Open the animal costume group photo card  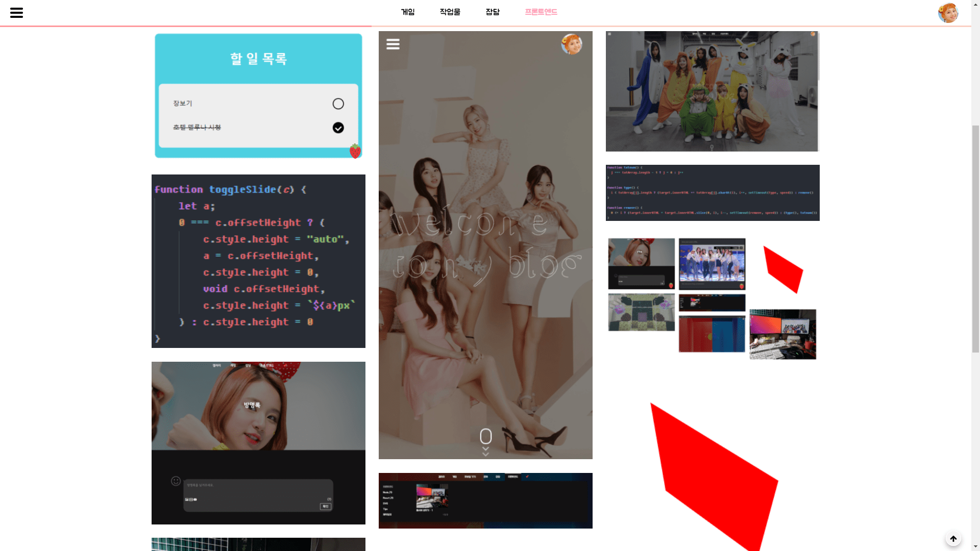713,91
